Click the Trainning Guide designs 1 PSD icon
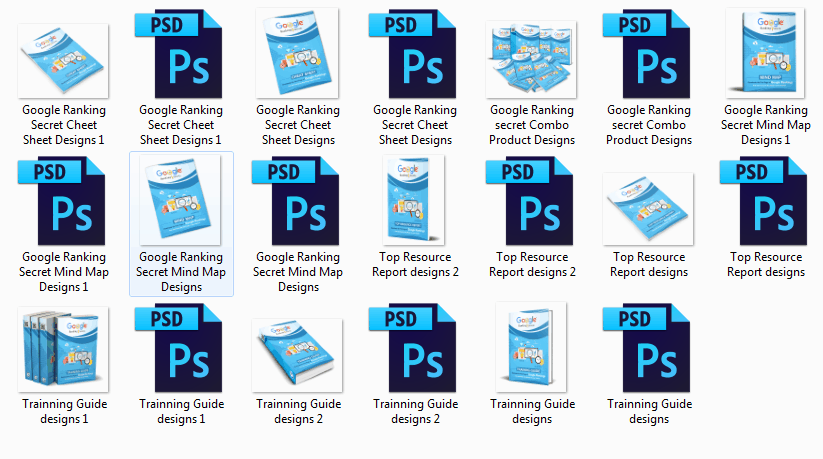 coord(181,351)
